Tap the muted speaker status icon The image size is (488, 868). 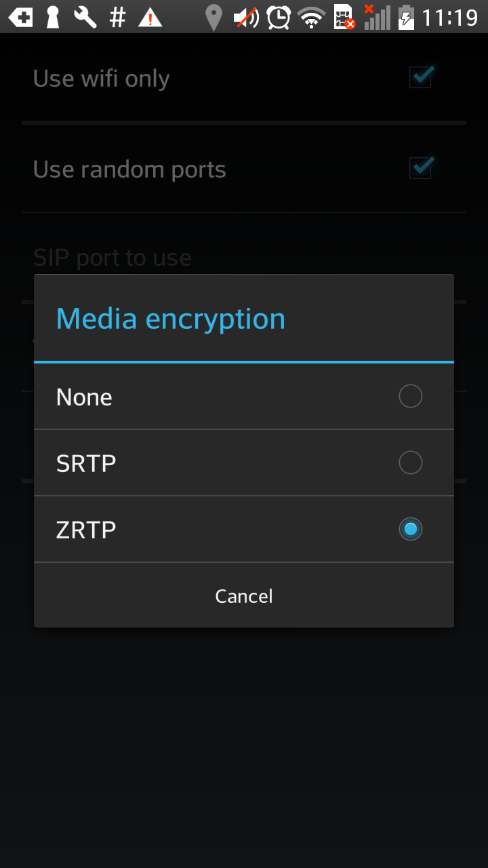pos(246,18)
